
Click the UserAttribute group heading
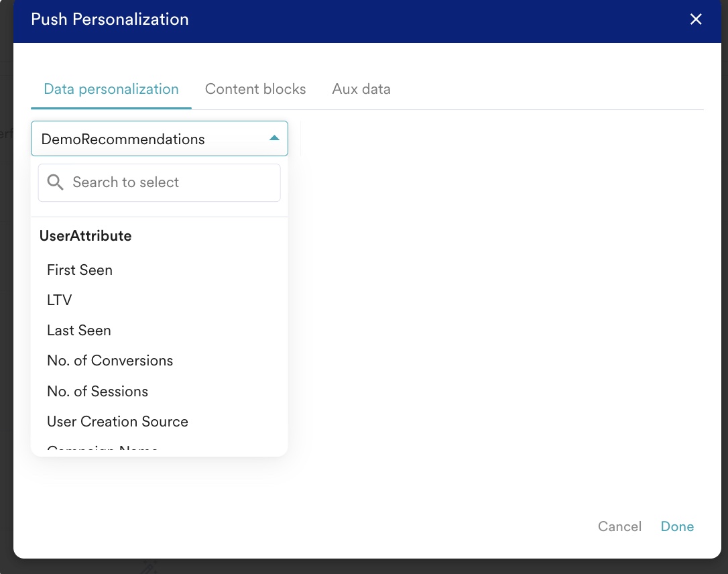(x=85, y=236)
